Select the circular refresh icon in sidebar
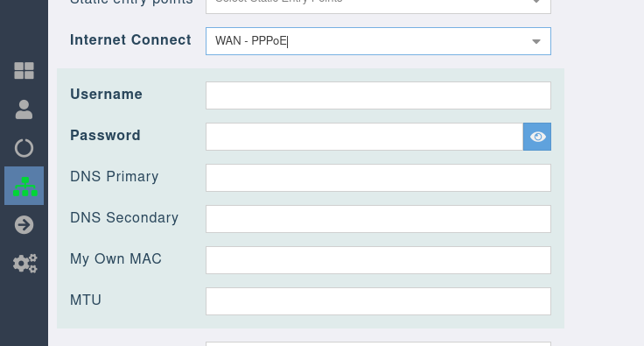 tap(24, 148)
